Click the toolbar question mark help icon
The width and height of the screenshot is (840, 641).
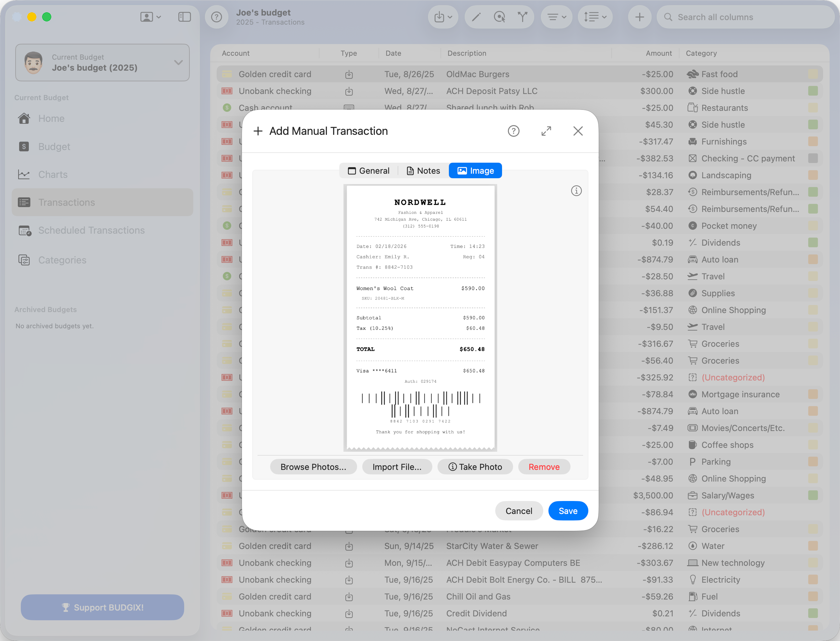217,17
